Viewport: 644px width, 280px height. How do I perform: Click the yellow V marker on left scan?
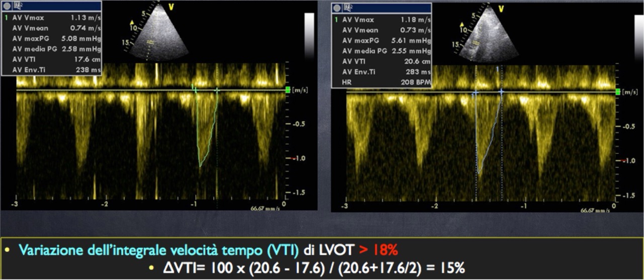point(171,7)
